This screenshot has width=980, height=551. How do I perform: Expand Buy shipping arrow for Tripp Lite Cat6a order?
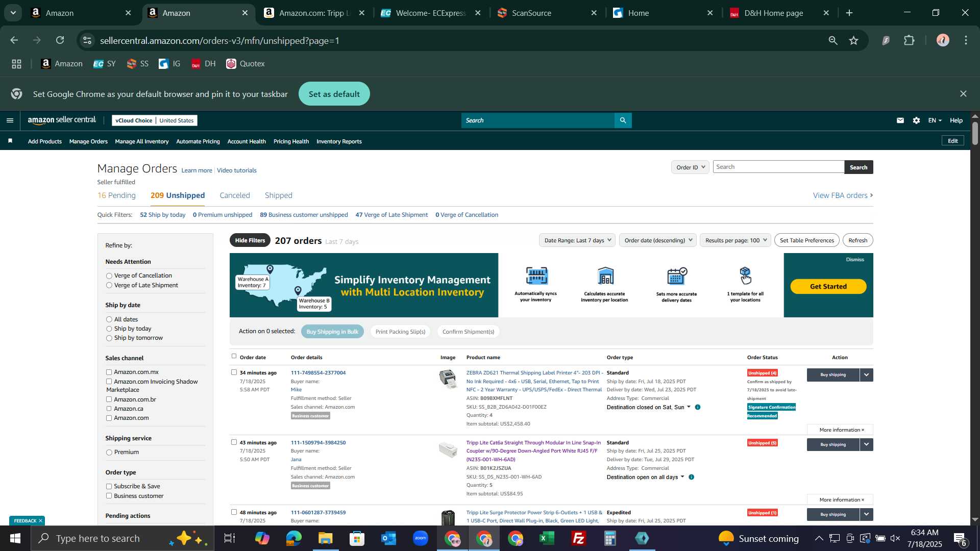click(x=867, y=445)
